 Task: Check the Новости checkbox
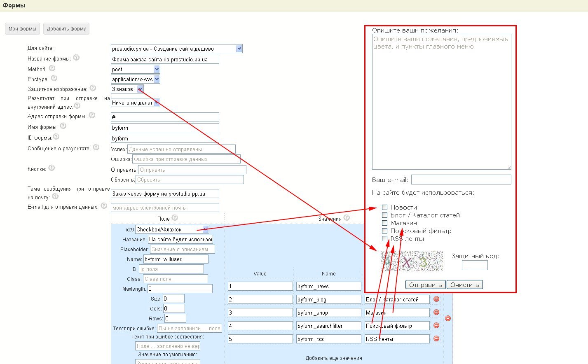[x=384, y=207]
